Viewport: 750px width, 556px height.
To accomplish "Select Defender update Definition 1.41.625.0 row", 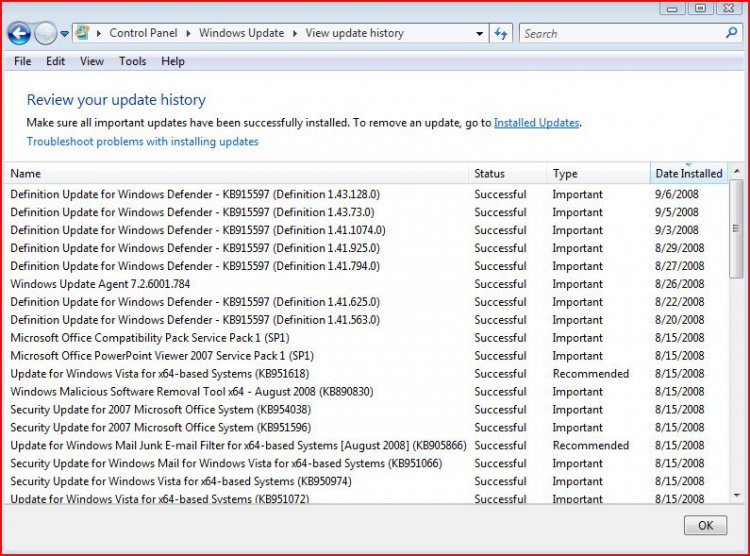I will click(x=367, y=302).
